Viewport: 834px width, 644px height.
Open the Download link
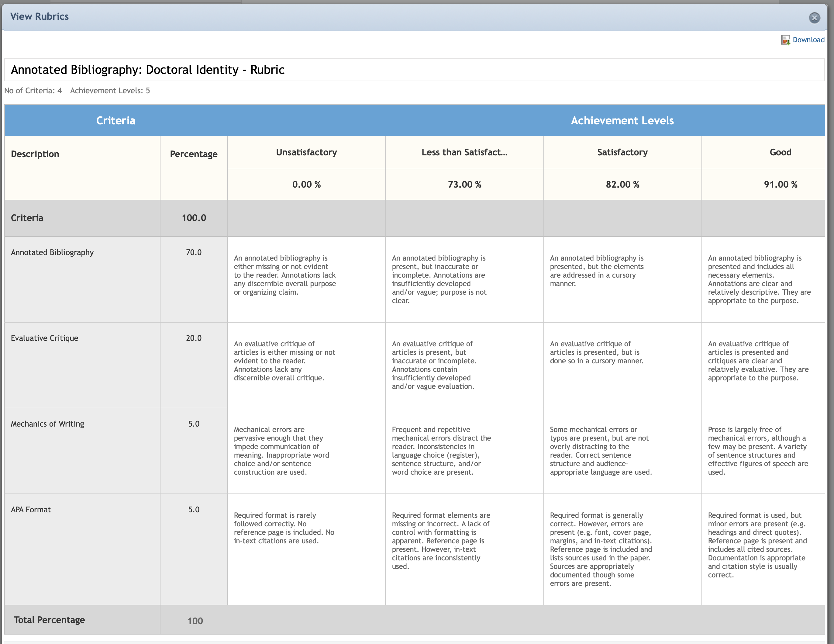pyautogui.click(x=808, y=40)
